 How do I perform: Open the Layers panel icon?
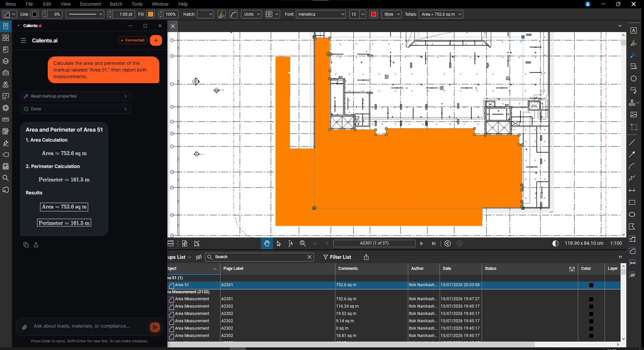click(6, 61)
